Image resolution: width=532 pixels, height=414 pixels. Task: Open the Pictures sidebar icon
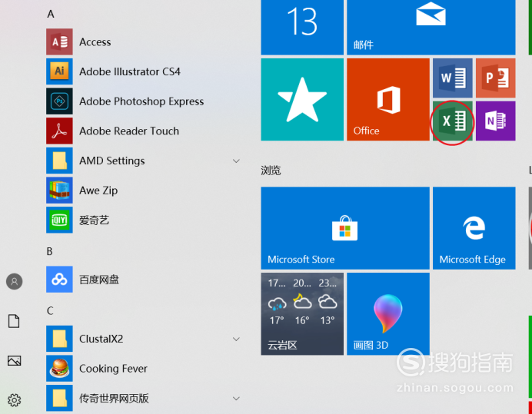click(x=15, y=361)
